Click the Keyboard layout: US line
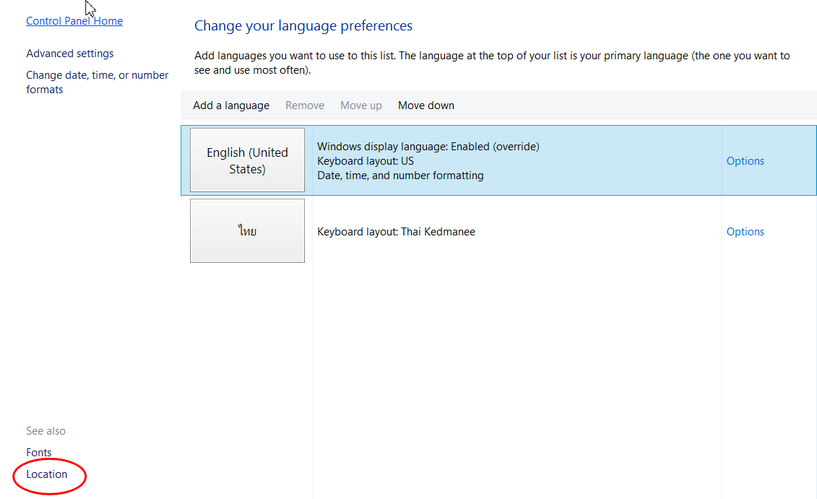Viewport: 817px width, 499px height. point(365,161)
